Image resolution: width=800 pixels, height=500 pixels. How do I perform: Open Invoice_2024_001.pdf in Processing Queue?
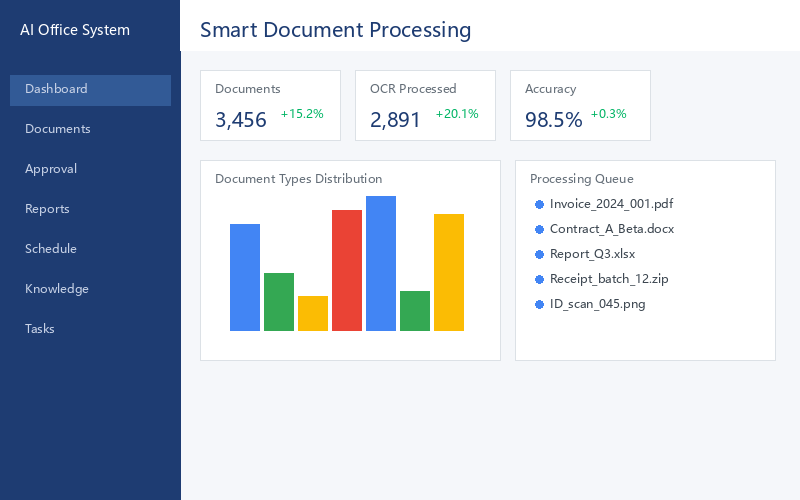coord(611,204)
